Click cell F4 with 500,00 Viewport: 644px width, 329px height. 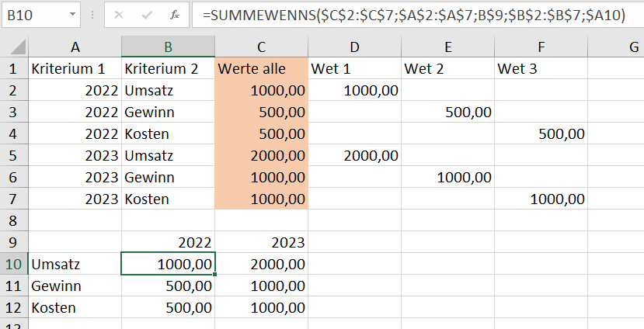pos(541,133)
